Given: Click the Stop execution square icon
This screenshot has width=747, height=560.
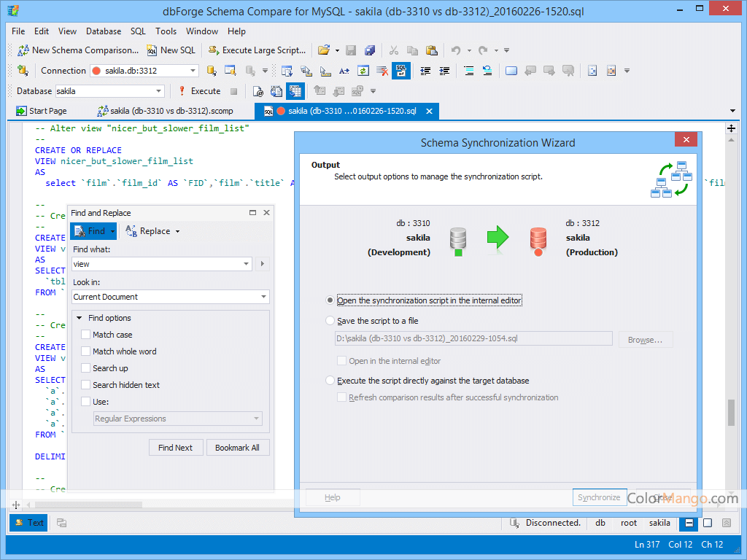Looking at the screenshot, I should point(233,91).
